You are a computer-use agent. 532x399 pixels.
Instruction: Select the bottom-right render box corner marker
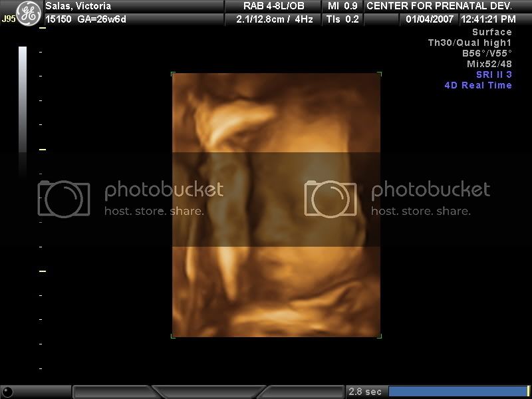(x=380, y=336)
